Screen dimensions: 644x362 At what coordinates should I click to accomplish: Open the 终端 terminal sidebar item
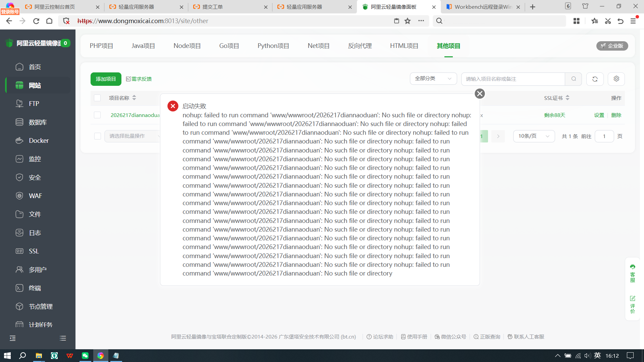click(35, 288)
